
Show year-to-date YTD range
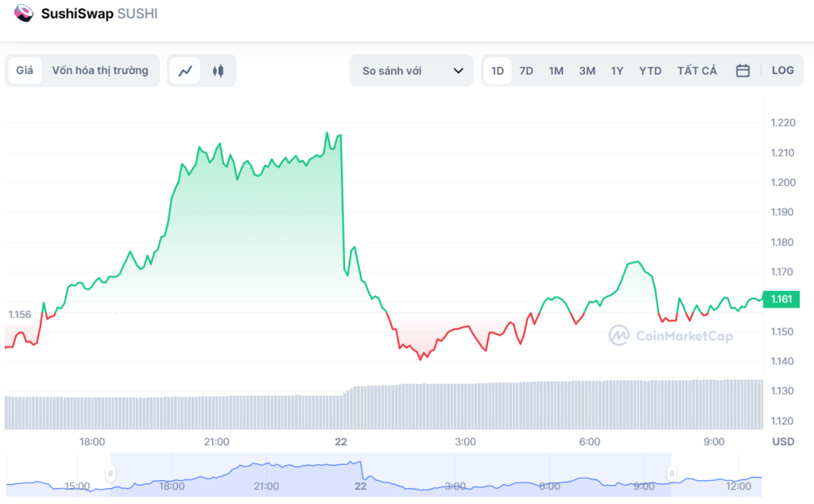[x=650, y=71]
